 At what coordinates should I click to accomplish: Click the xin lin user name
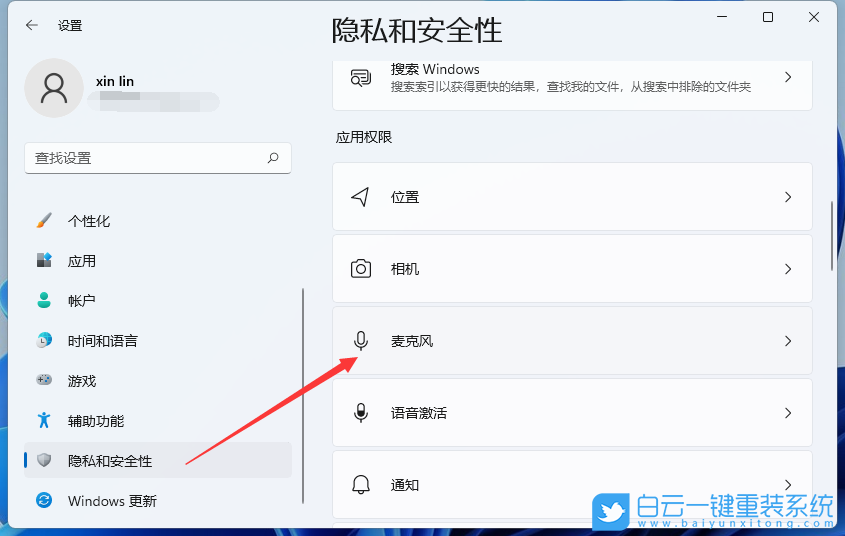tap(115, 81)
